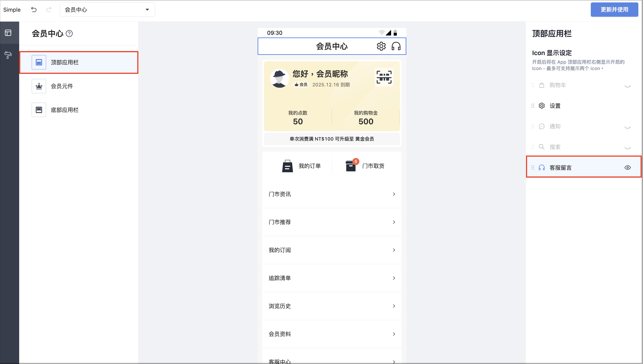Show the 购物车 icon via its hidden-eye toggle
The height and width of the screenshot is (364, 643).
tap(628, 86)
